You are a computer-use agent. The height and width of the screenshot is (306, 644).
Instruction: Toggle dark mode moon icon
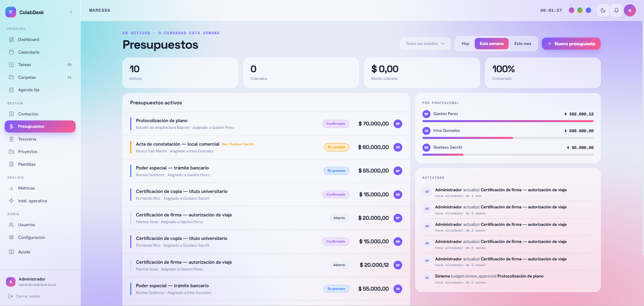603,10
